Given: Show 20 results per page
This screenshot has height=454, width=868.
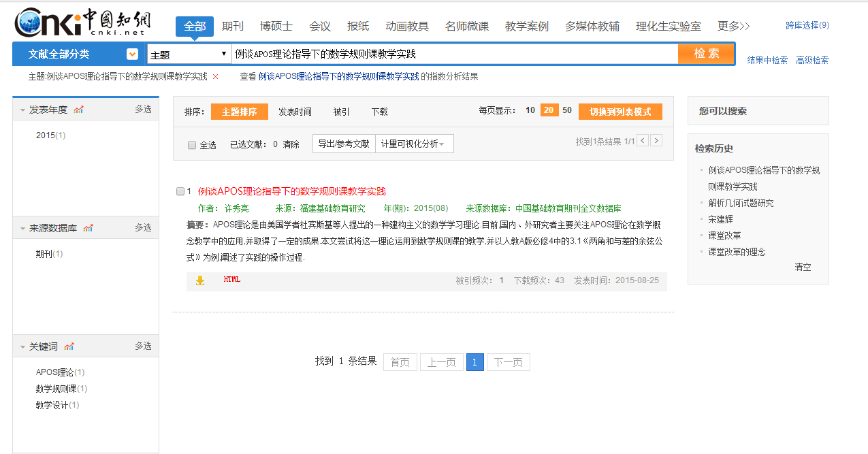Looking at the screenshot, I should coord(549,110).
